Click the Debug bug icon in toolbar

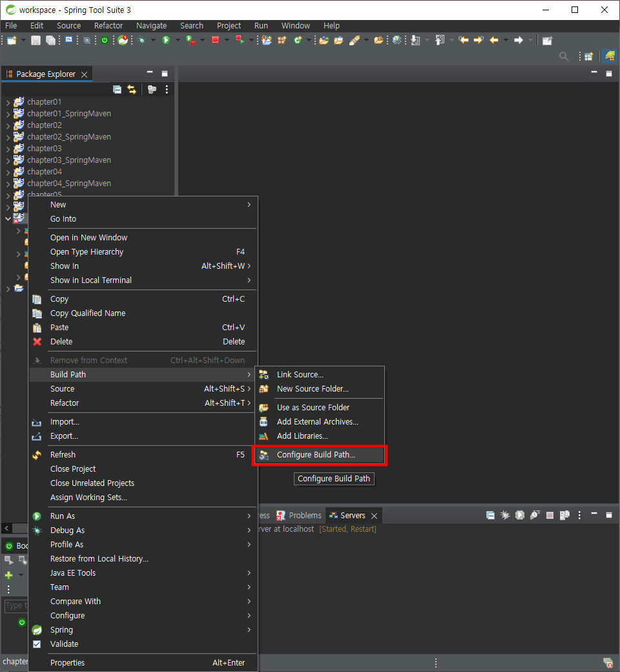point(142,40)
